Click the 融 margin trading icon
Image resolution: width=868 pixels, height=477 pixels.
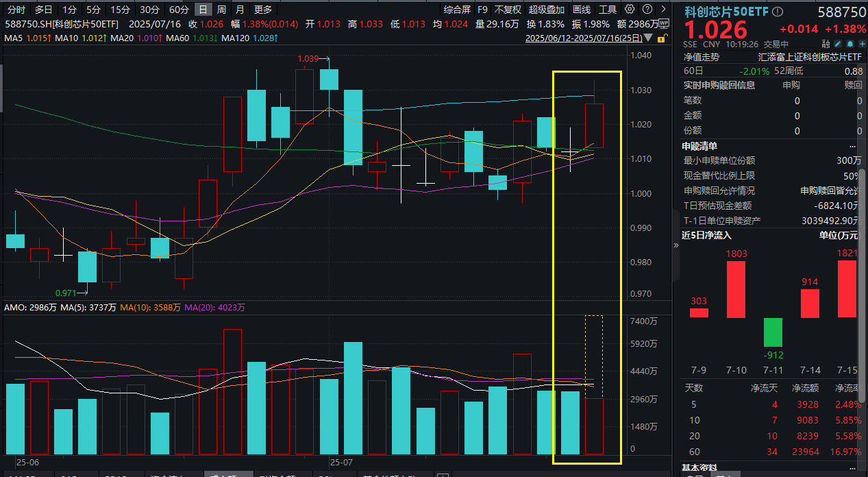point(825,43)
